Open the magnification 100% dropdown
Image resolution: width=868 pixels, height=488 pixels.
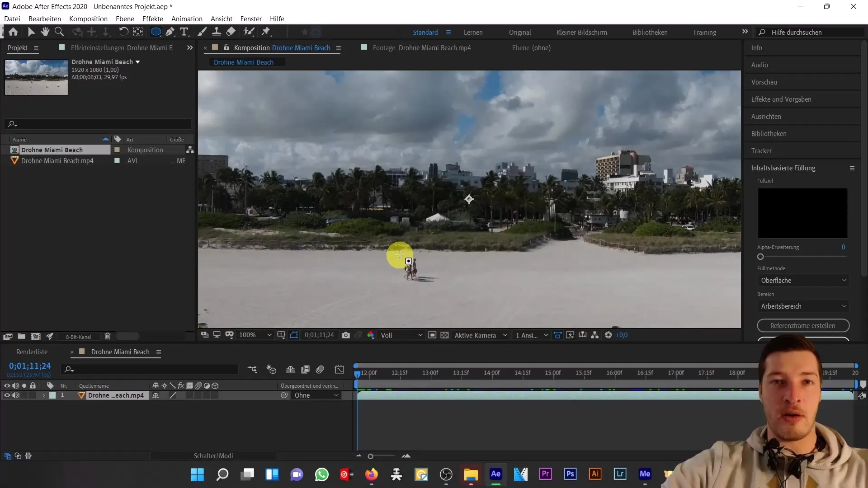tap(255, 335)
